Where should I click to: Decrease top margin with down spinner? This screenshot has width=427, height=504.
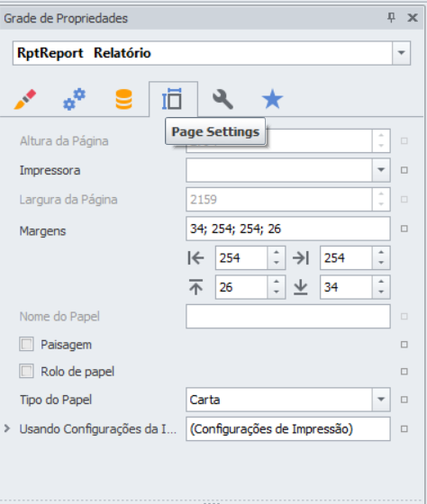point(277,292)
